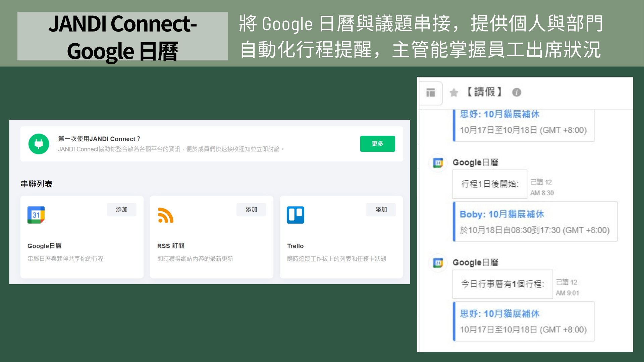Click the 行程1日後開始 message bubble
Viewport: 644px width, 362px height.
pyautogui.click(x=490, y=184)
